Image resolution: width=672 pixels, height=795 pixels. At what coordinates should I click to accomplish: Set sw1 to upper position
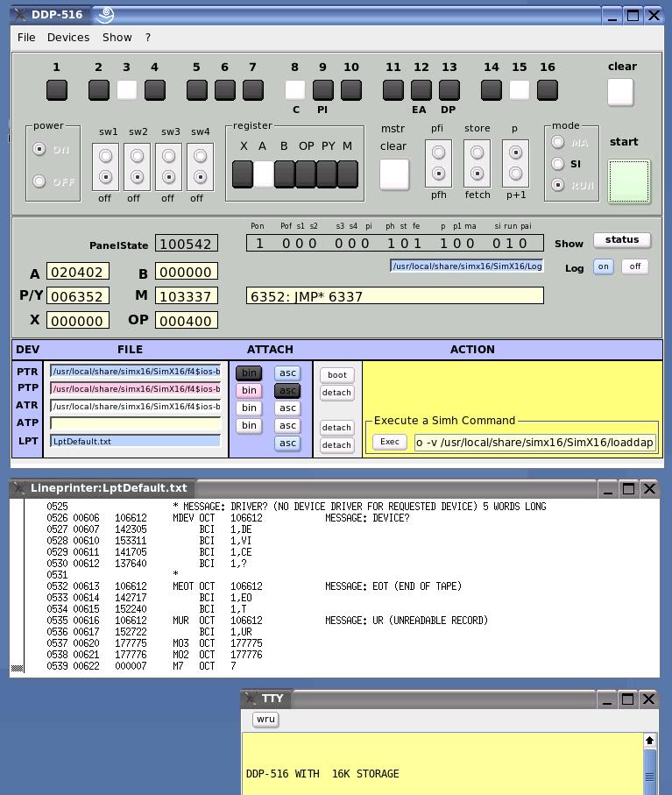pos(105,156)
